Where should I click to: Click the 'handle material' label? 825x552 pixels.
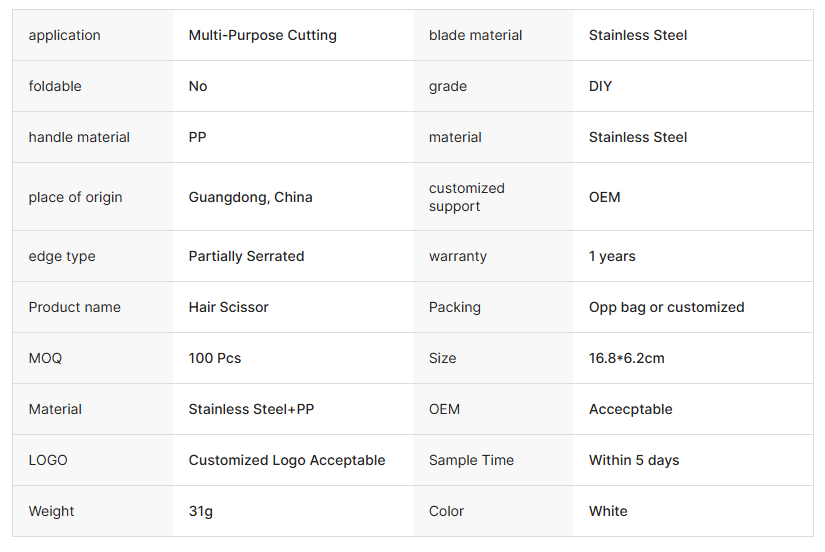[x=79, y=137]
